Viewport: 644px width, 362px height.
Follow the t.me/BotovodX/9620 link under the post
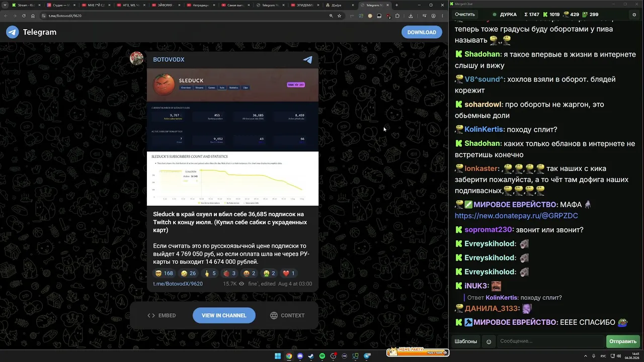[x=178, y=284]
